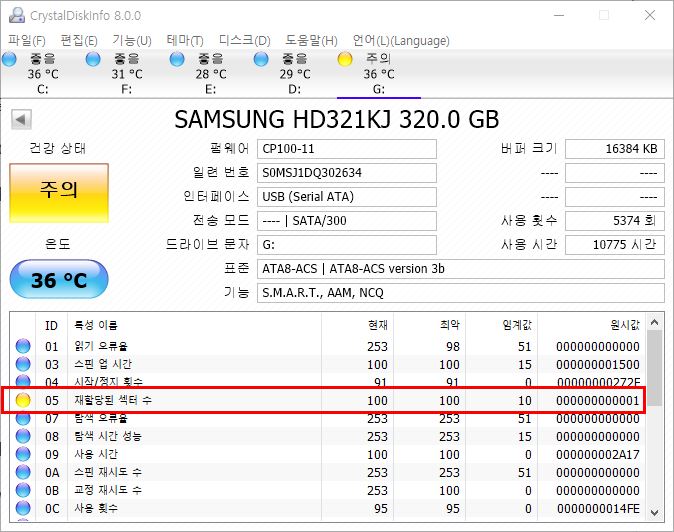Click the blue 36 °C temperature button

click(x=59, y=279)
